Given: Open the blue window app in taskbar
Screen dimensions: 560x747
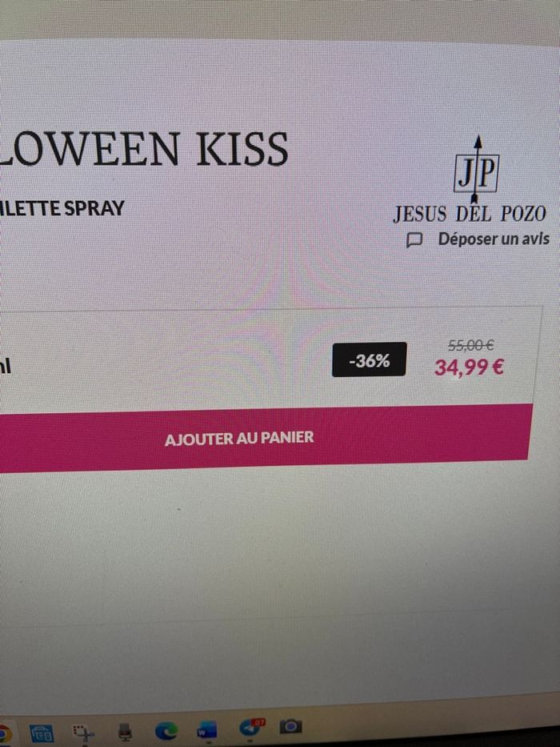Looking at the screenshot, I should coord(42,733).
